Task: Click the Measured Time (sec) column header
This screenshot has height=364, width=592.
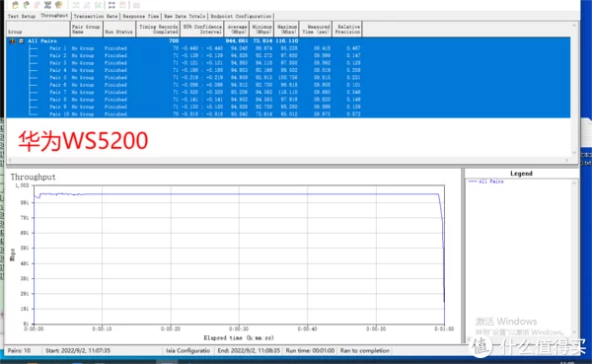Action: (316, 29)
